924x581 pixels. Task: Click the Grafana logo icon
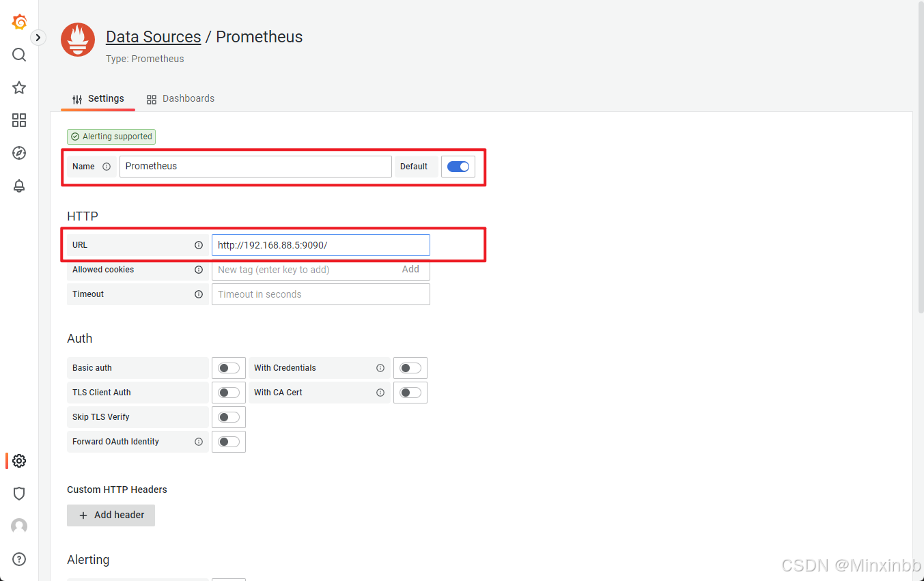tap(19, 22)
